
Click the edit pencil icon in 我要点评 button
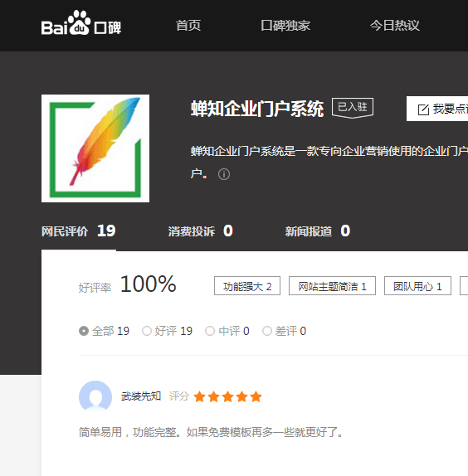(x=423, y=109)
